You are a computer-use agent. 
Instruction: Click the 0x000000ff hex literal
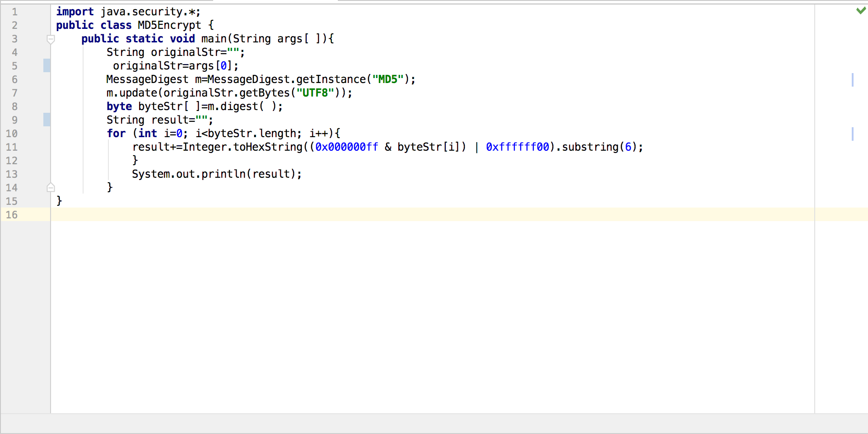[346, 147]
